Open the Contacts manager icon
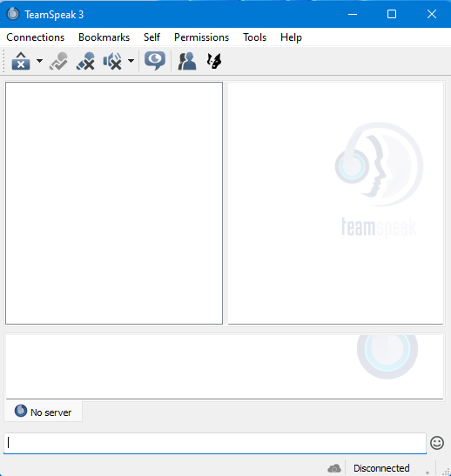The width and height of the screenshot is (451, 476). (x=187, y=61)
